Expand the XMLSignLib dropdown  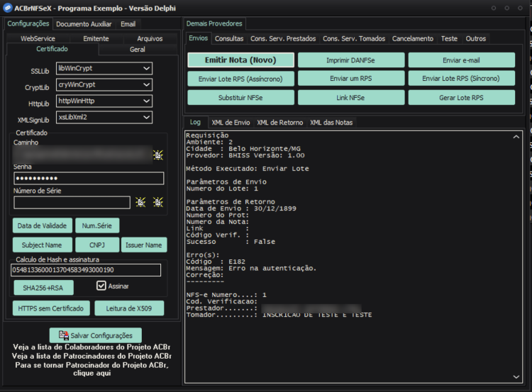[x=104, y=118]
